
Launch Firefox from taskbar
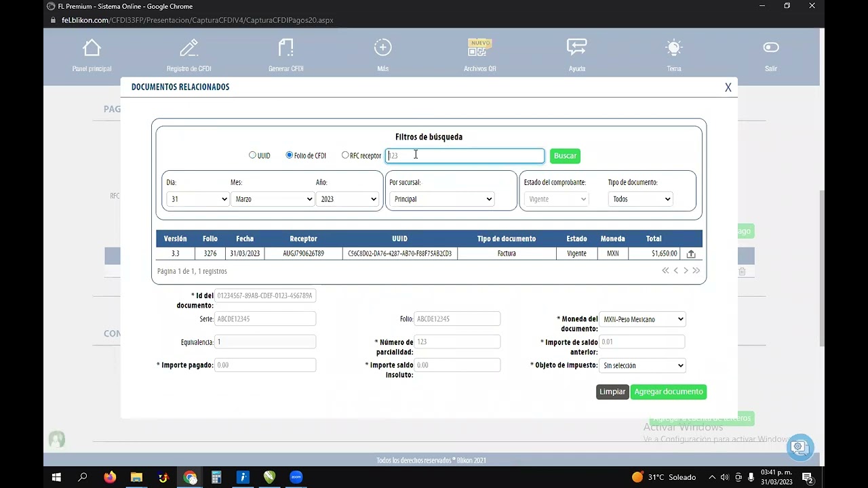pyautogui.click(x=110, y=477)
